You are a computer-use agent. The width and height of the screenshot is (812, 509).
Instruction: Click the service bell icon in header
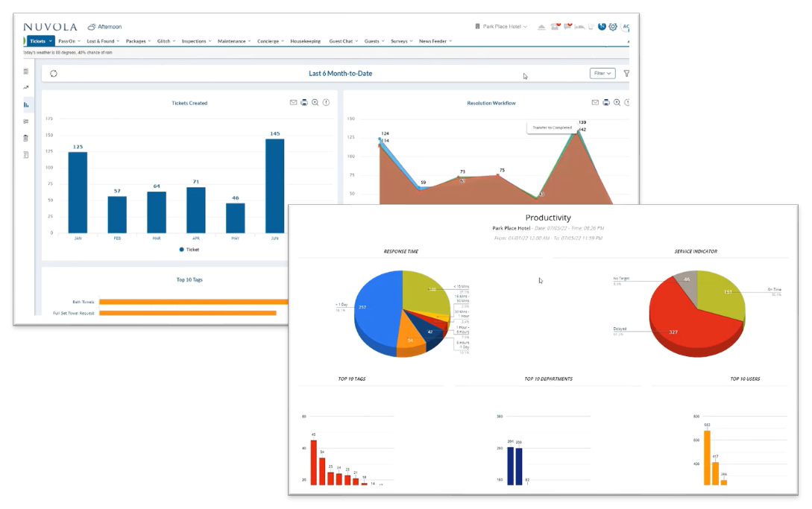pyautogui.click(x=541, y=27)
